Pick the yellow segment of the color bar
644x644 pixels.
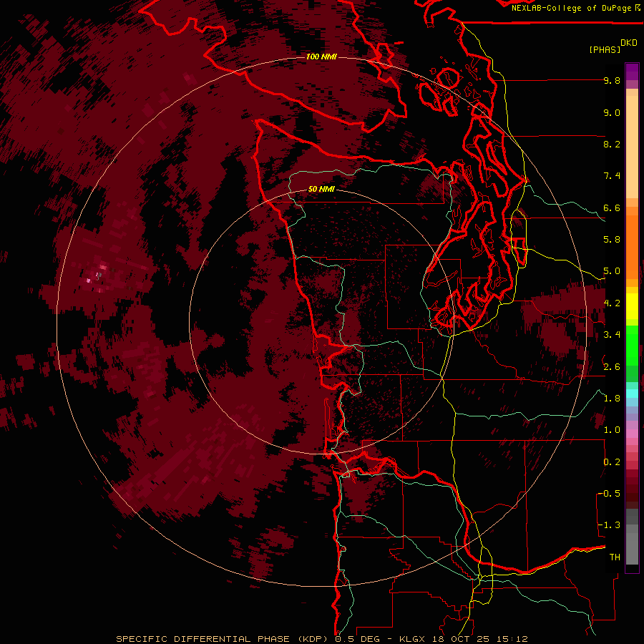coord(632,306)
